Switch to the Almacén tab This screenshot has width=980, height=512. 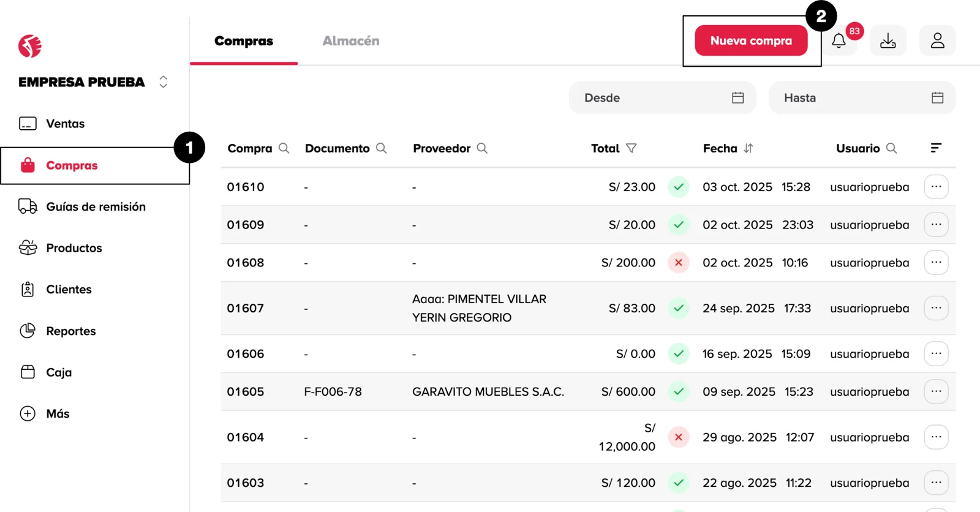click(x=351, y=41)
